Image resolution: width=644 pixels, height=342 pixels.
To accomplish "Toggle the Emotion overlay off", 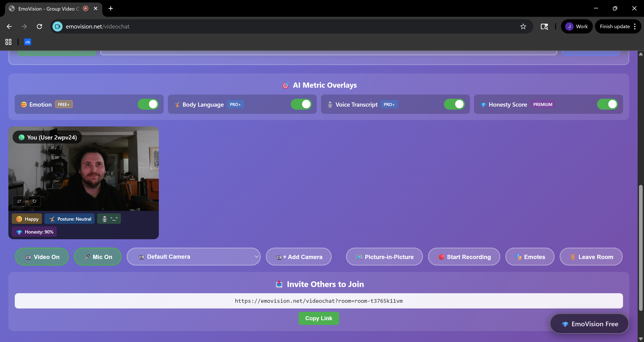I will pos(148,104).
